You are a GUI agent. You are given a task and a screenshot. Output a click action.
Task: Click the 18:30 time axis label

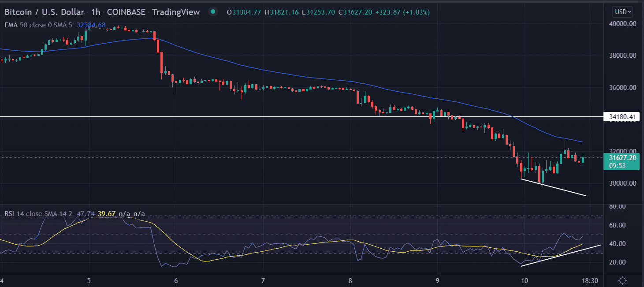coord(591,280)
